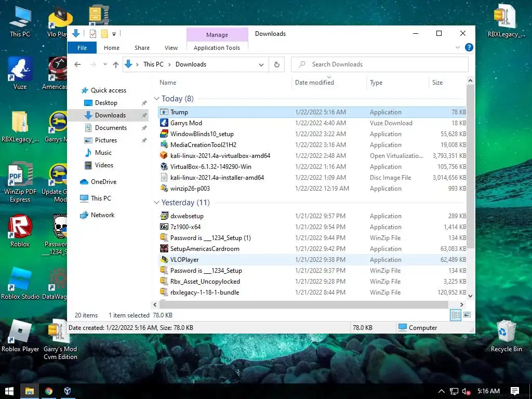Open recent locations dropdown arrow
This screenshot has width=532, height=399.
click(x=105, y=64)
